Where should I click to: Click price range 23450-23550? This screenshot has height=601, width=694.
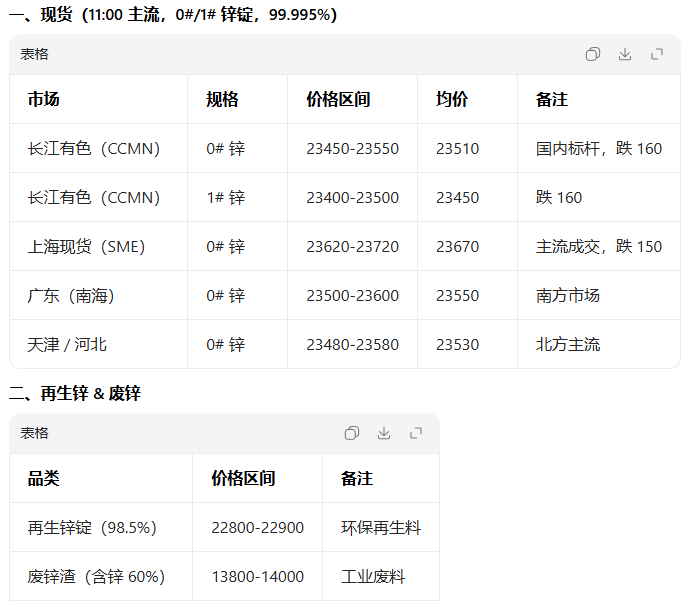pos(352,148)
